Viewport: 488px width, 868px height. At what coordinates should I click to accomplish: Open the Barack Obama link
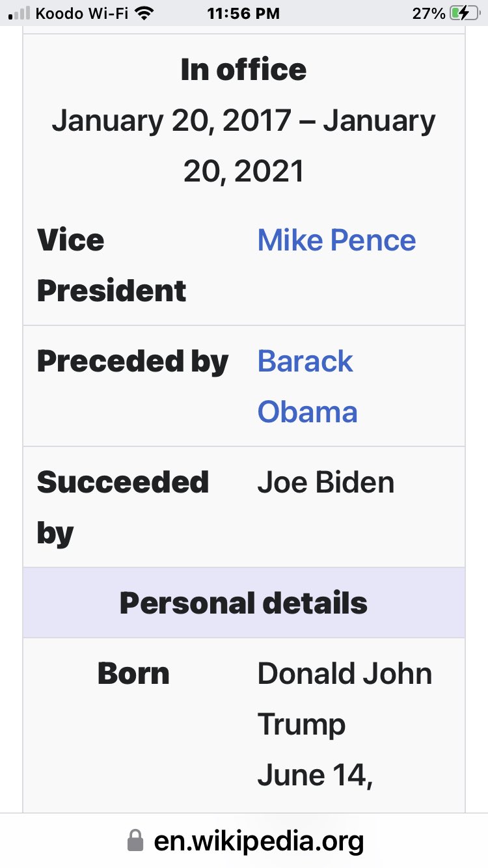click(307, 387)
